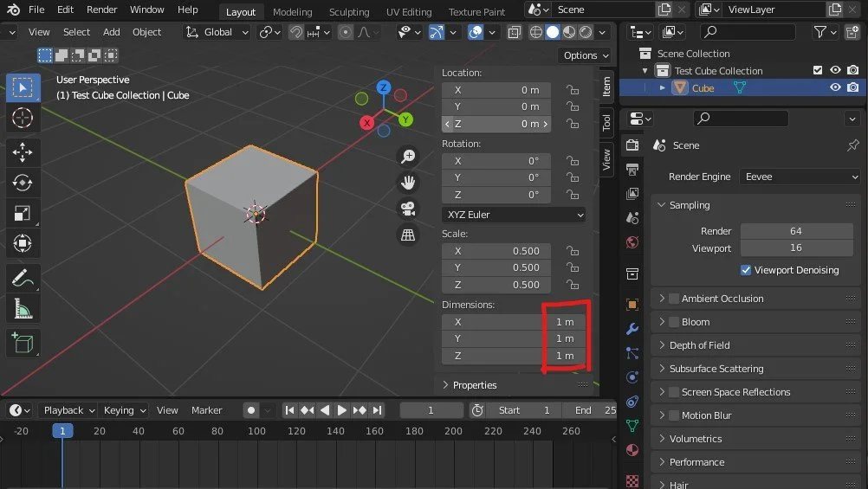Click the Render samples field
Image resolution: width=868 pixels, height=489 pixels.
tap(796, 231)
